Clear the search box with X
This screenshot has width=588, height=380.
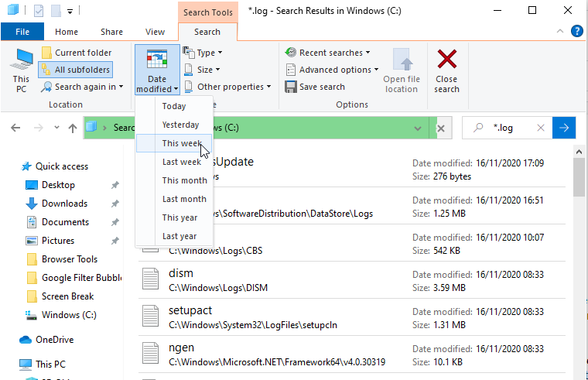point(541,128)
